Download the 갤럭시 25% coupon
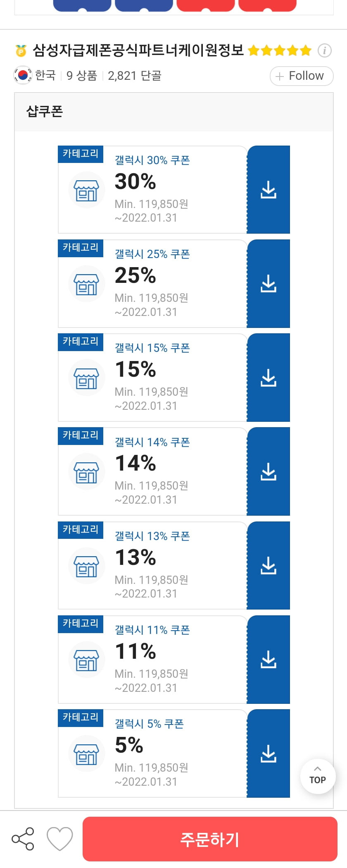Screen dimensions: 347x868 coord(269,283)
